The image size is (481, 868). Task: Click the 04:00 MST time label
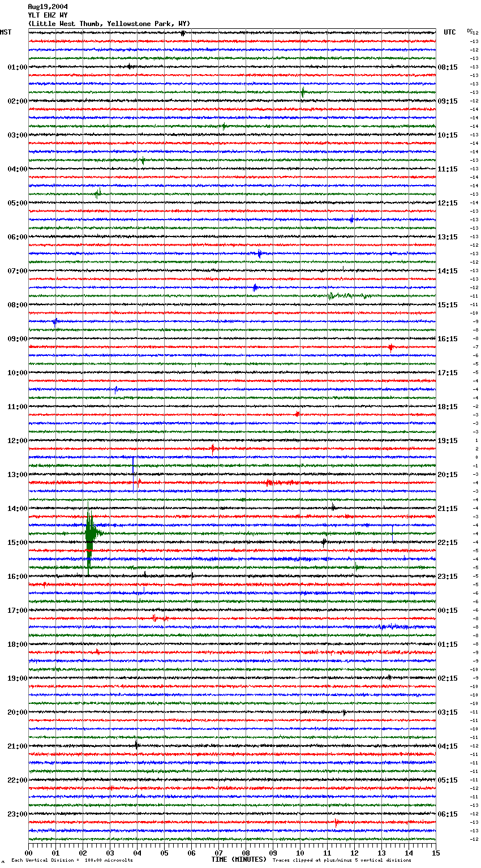point(18,169)
